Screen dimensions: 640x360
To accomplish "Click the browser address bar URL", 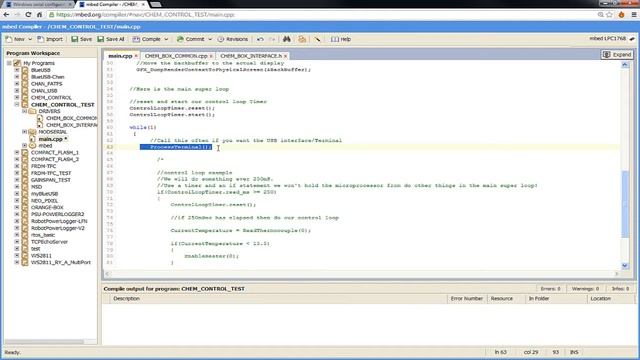I will click(145, 15).
